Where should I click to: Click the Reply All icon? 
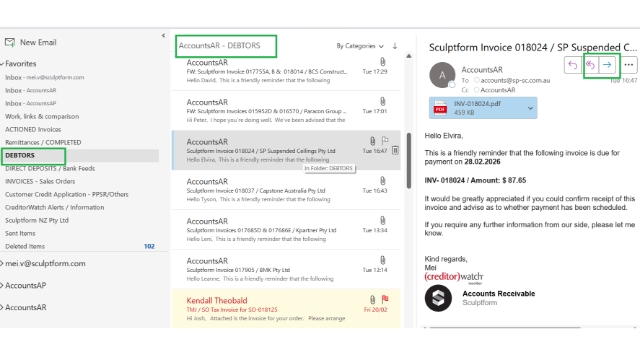point(590,65)
